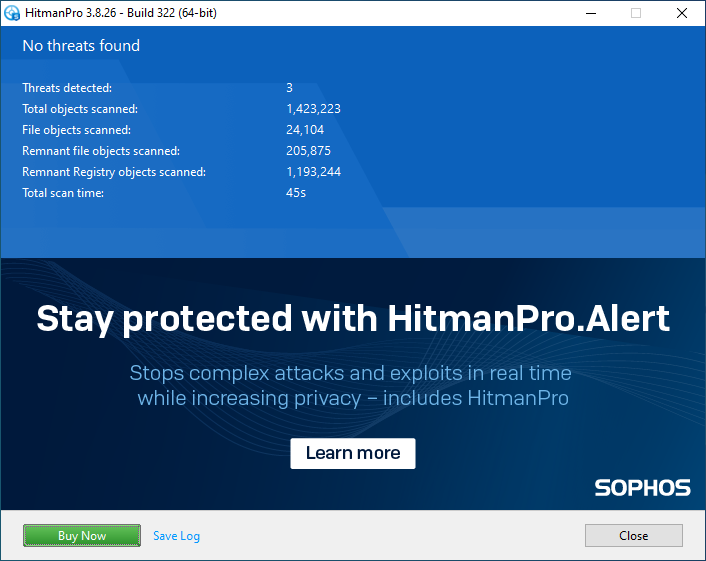Click the total scan time value 45s
This screenshot has width=706, height=561.
[296, 193]
